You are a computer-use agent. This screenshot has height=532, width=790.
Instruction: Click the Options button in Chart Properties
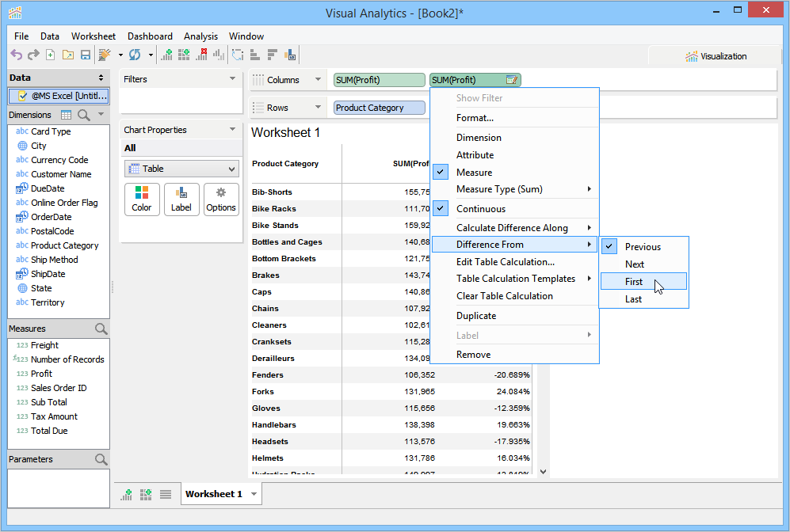coord(221,199)
